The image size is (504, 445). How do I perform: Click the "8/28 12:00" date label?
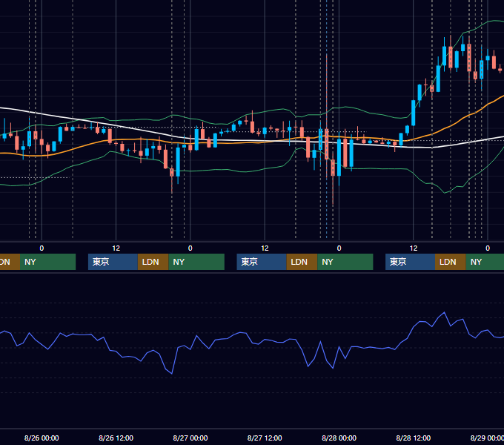pyautogui.click(x=414, y=438)
